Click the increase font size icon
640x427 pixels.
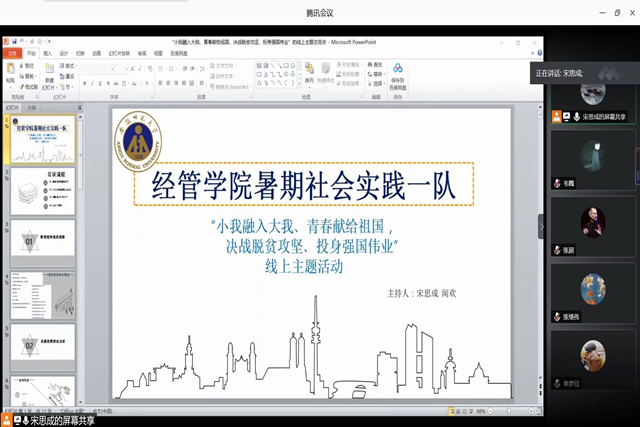(133, 69)
